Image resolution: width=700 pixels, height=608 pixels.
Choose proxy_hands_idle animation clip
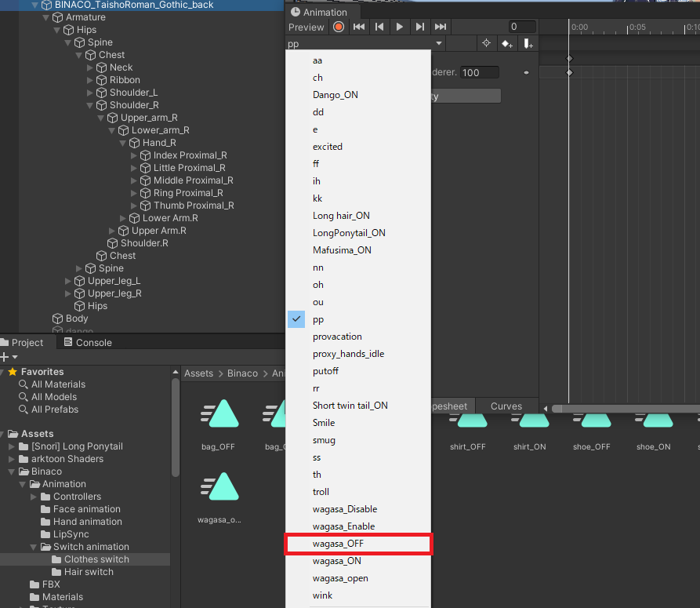358,354
